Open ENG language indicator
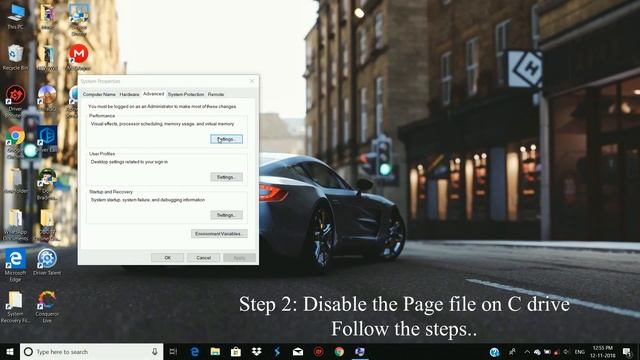Viewport: 640px width, 360px height. (580, 352)
